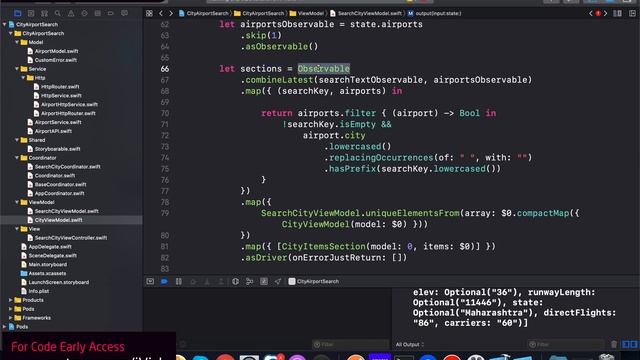Click the console filter field

tap(567, 344)
